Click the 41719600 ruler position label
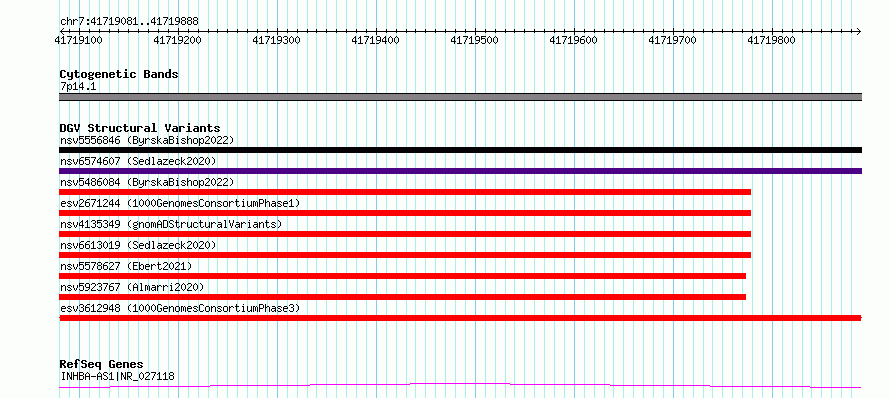 (573, 40)
